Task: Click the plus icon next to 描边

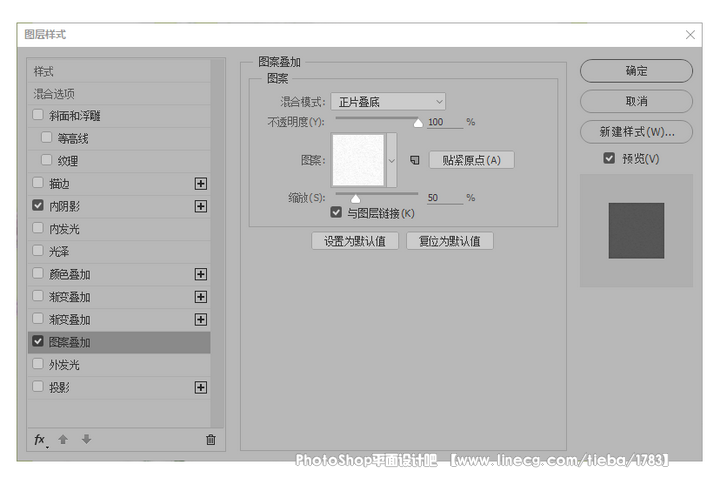Action: [x=200, y=183]
